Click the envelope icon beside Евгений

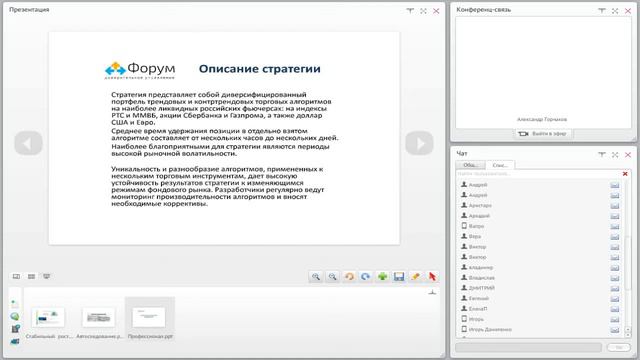pos(615,299)
